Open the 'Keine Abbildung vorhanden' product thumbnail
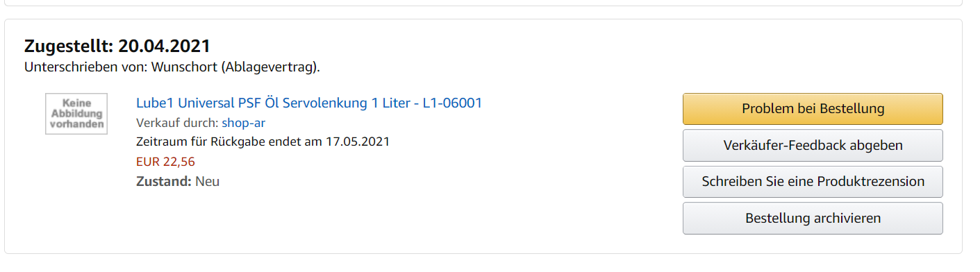This screenshot has height=272, width=980. tap(76, 113)
